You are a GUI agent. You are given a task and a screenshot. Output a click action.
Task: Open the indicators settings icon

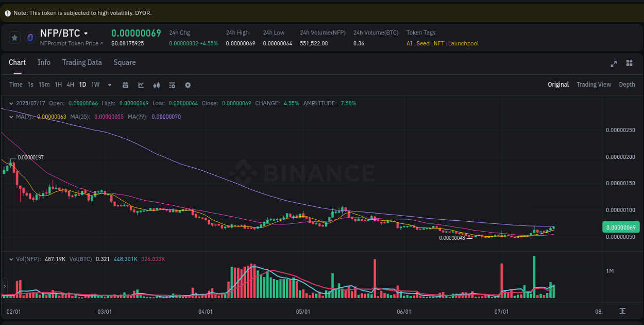(172, 85)
